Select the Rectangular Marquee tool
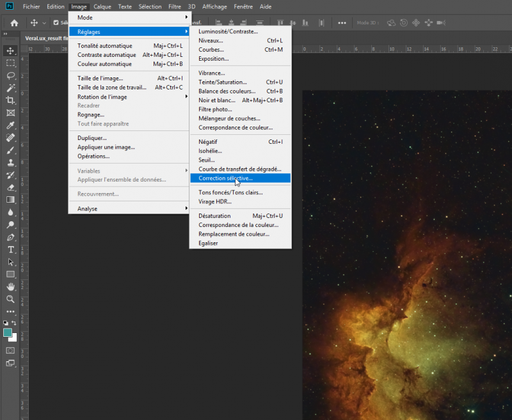 (x=10, y=63)
